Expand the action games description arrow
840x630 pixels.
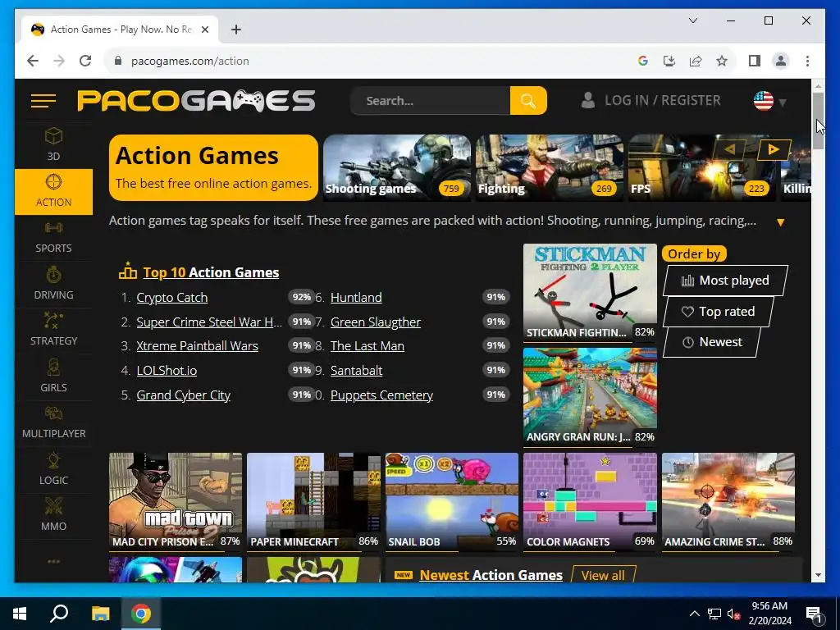click(781, 222)
